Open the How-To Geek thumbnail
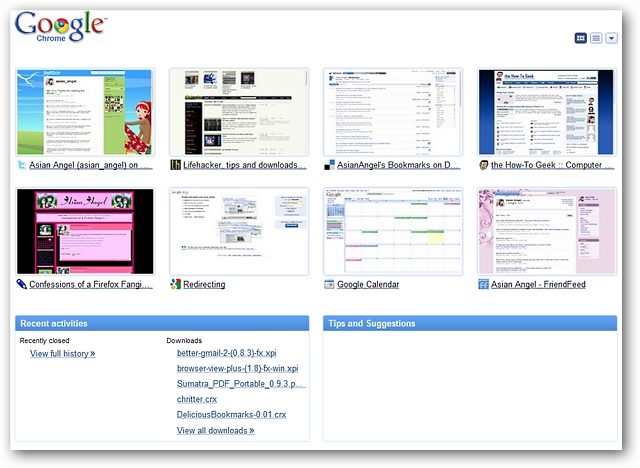The image size is (640, 468). (547, 112)
